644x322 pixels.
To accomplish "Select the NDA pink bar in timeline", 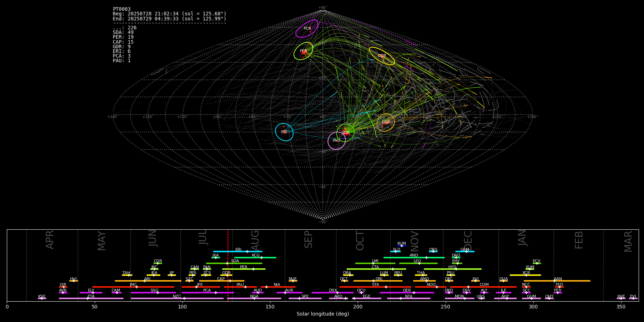I will [254, 298].
